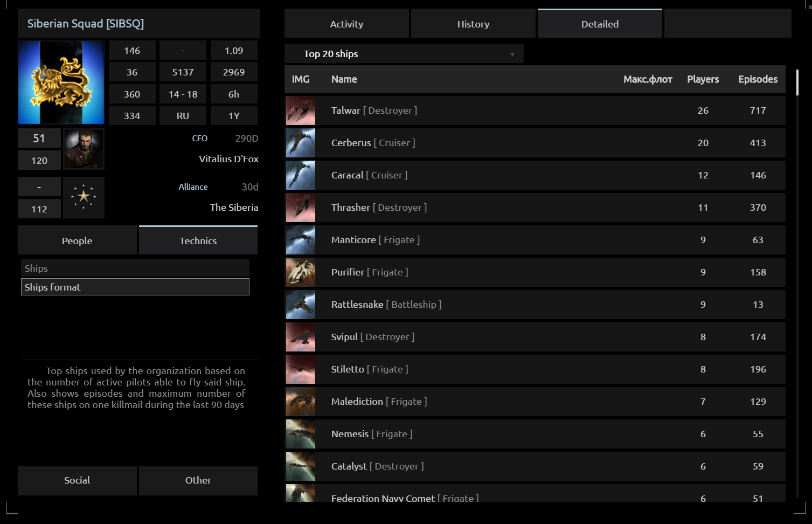Click the Thrasher [ Destroyer ] name
This screenshot has height=524, width=812.
379,208
